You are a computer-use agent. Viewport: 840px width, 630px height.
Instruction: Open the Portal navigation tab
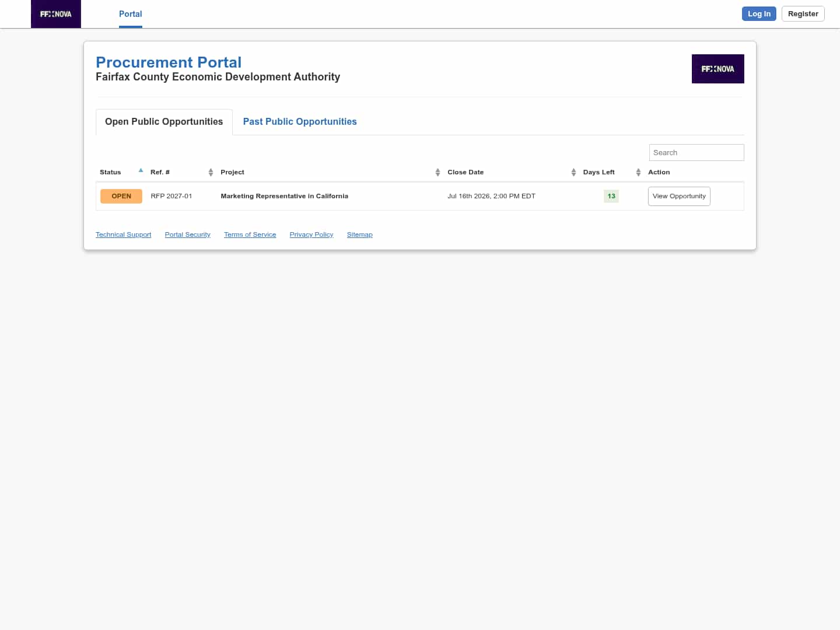[131, 14]
